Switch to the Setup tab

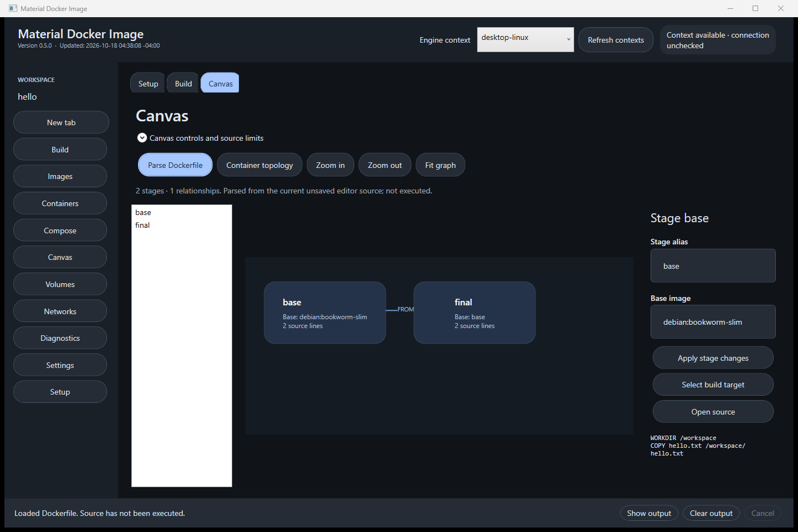tap(148, 83)
